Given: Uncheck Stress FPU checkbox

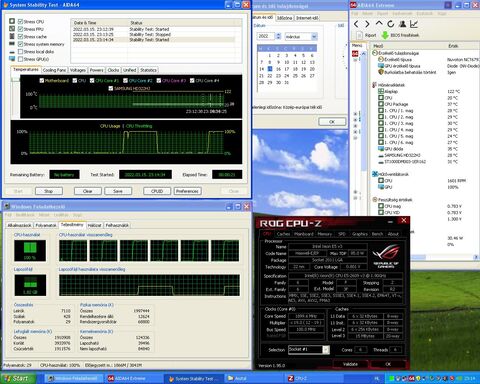Looking at the screenshot, I should (20, 29).
